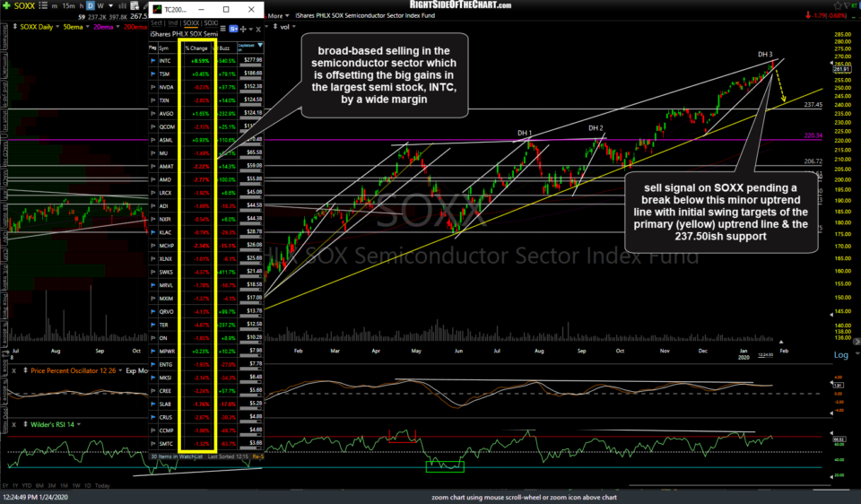This screenshot has width=861, height=504.
Task: Set chart range to 1M
Action: coord(65,485)
